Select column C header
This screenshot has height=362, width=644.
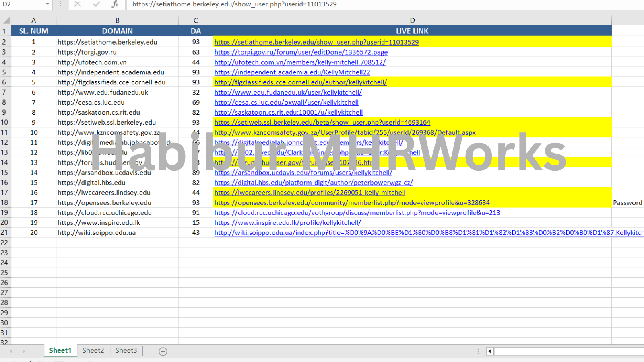196,20
